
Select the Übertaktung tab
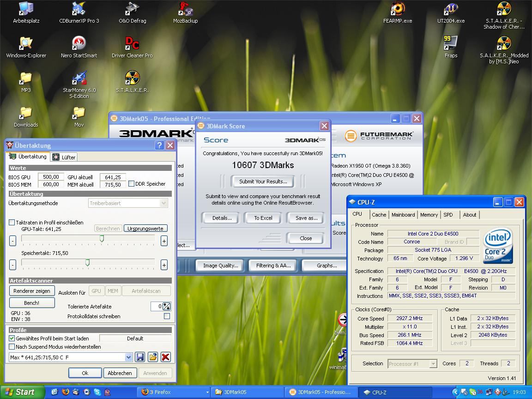point(28,157)
